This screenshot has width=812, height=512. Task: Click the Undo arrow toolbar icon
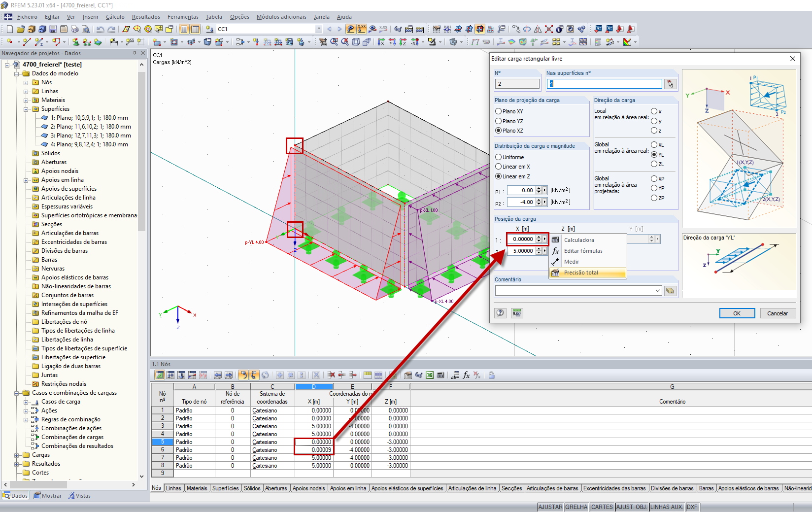pyautogui.click(x=101, y=29)
